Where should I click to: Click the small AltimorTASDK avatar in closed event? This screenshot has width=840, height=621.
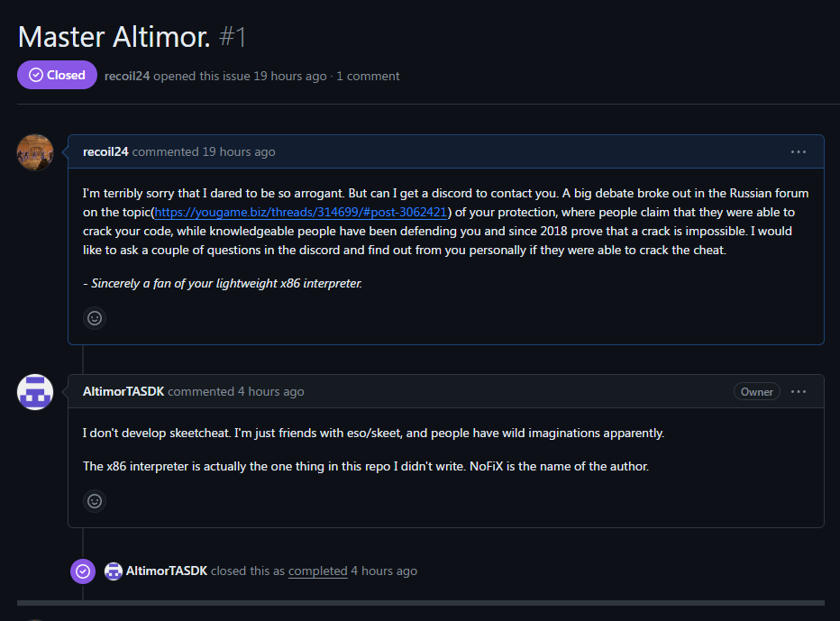114,571
